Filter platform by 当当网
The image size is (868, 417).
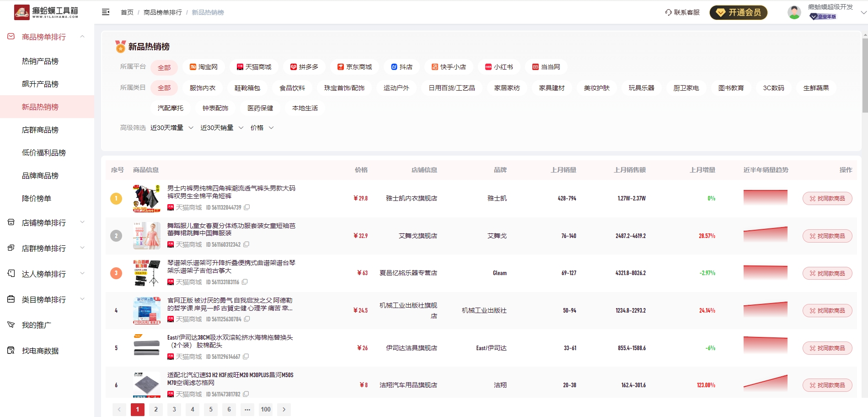[x=546, y=67]
